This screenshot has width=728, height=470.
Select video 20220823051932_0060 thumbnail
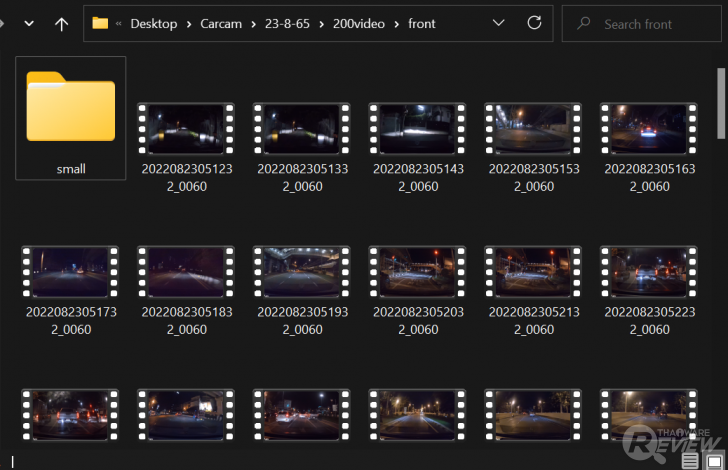(x=301, y=272)
